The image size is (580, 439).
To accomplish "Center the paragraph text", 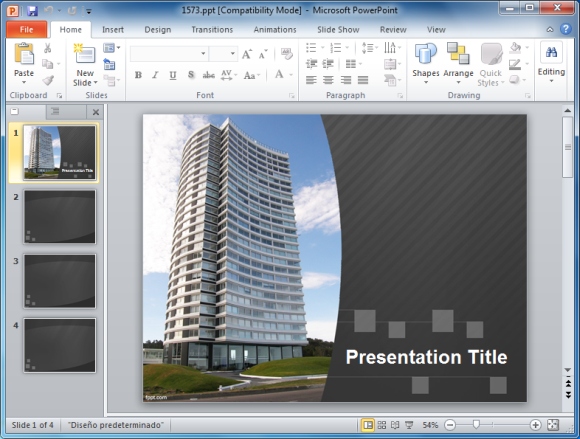I will [x=328, y=80].
